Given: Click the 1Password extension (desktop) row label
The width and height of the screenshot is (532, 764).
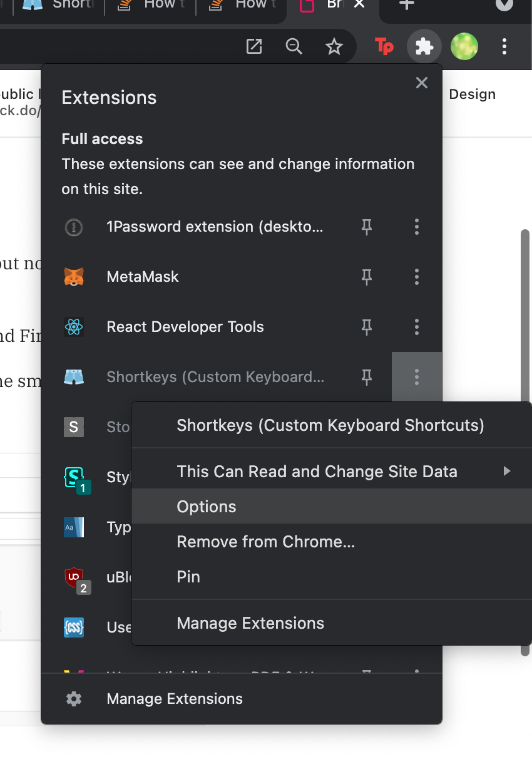Looking at the screenshot, I should (215, 227).
